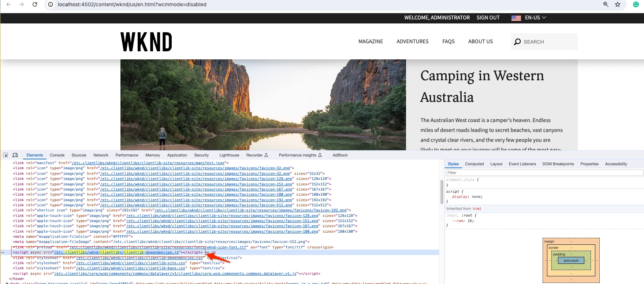The image size is (644, 284).
Task: Open the Performance tab
Action: pos(127,155)
